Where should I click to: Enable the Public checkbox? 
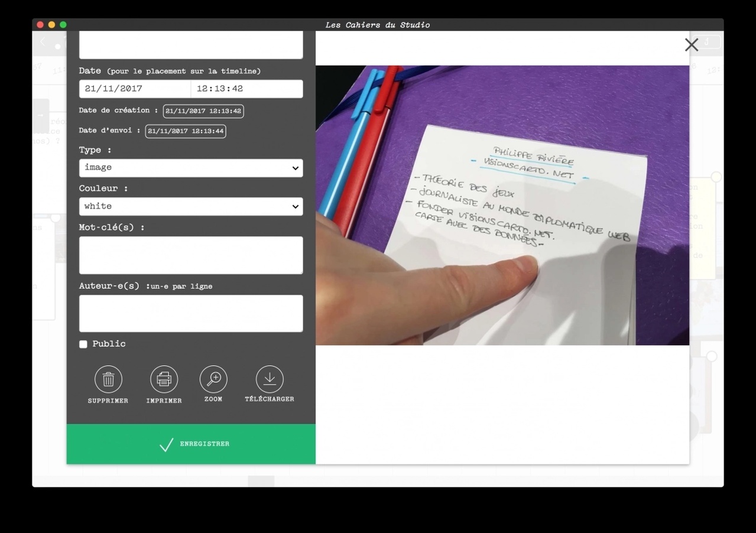83,344
